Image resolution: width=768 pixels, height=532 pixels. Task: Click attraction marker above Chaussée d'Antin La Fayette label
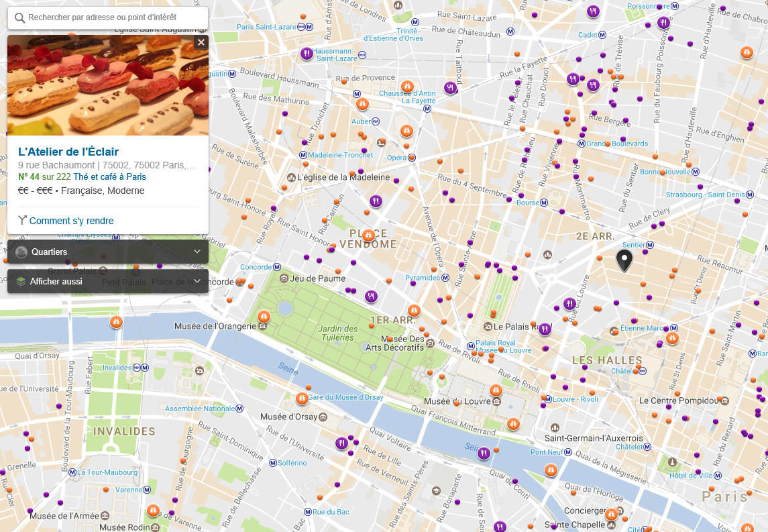(x=407, y=87)
